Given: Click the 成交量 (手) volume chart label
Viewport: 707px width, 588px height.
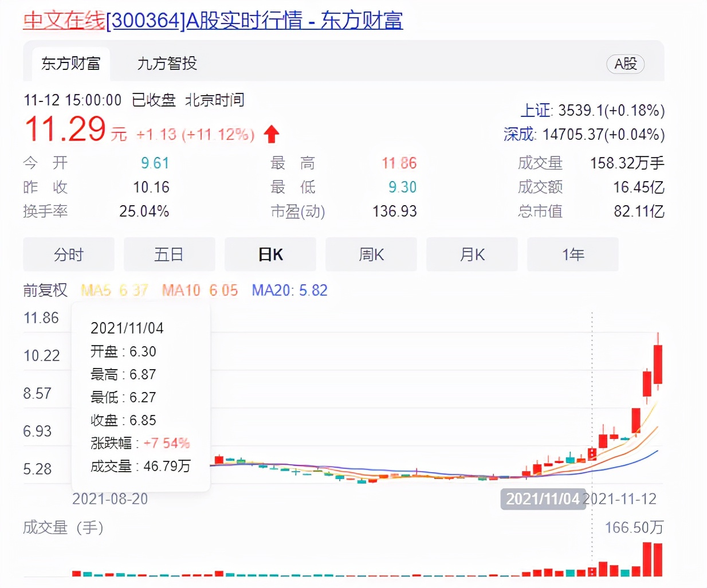Looking at the screenshot, I should tap(63, 527).
